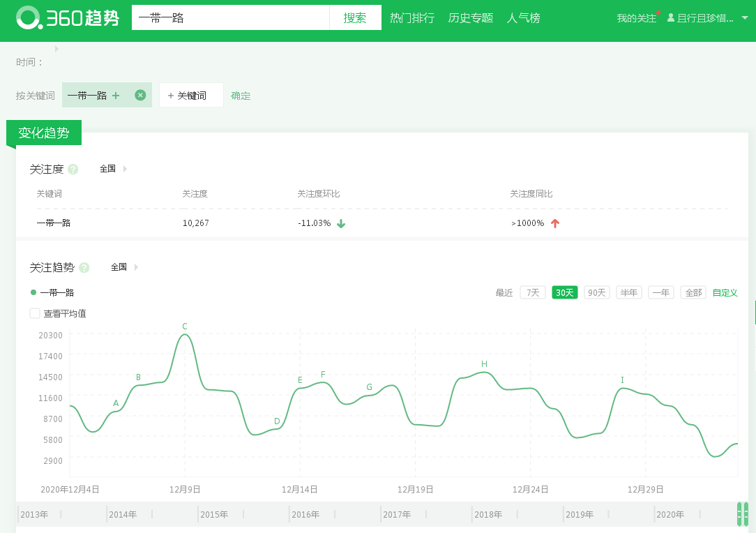Click the 360趋势 logo

(x=68, y=18)
